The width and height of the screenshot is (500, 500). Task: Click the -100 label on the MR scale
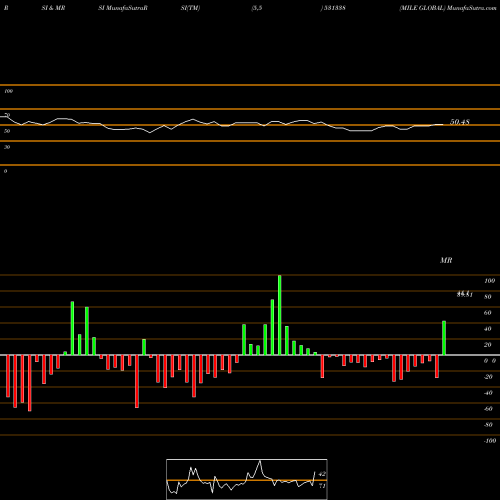click(489, 441)
